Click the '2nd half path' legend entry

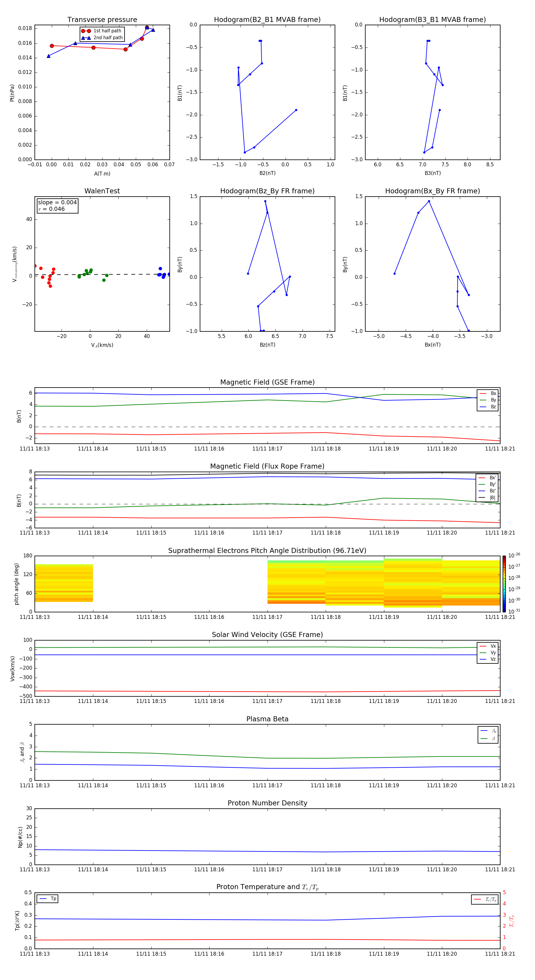[102, 38]
